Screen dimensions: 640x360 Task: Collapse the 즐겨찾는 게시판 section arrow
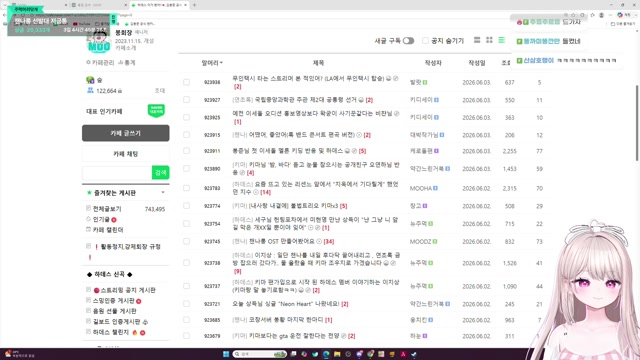(x=163, y=192)
